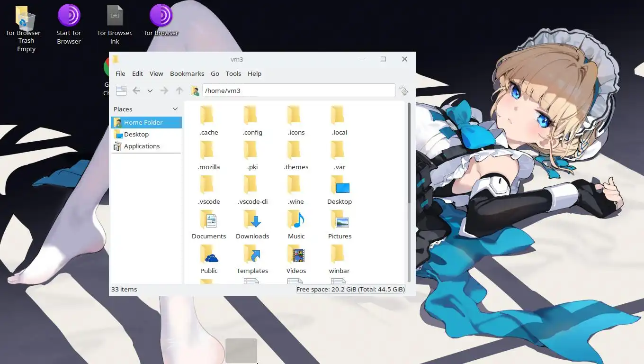
Task: Select Home Folder in Places
Action: pos(146,122)
